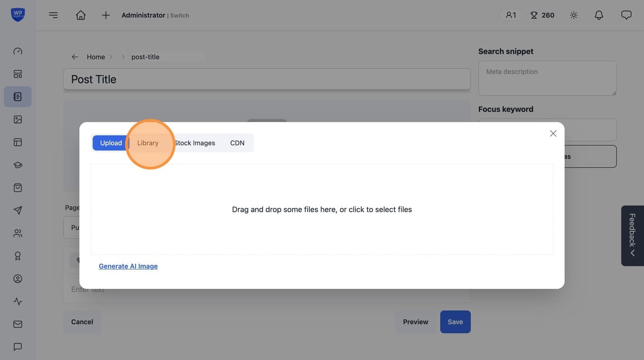
Task: Switch to the Stock Images tab
Action: point(194,143)
